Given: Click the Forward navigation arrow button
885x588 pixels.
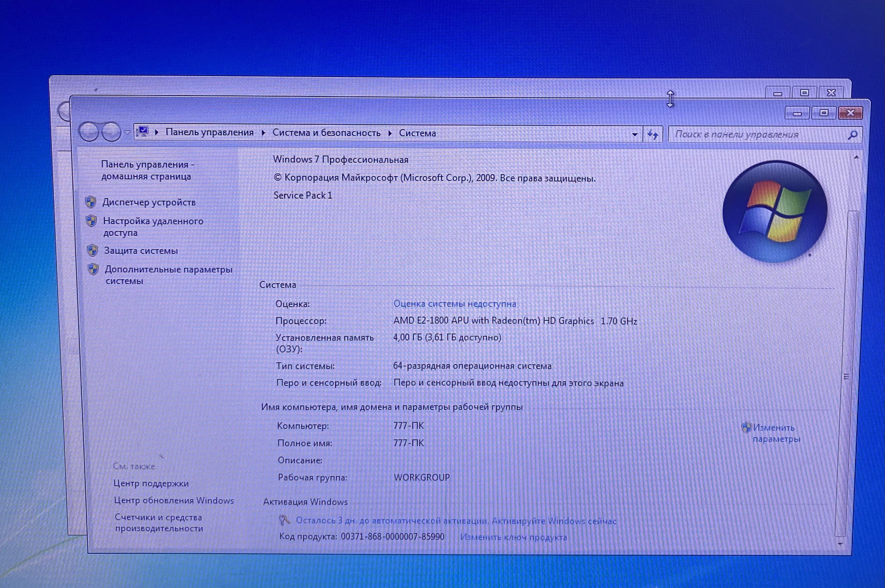Looking at the screenshot, I should click(x=111, y=132).
